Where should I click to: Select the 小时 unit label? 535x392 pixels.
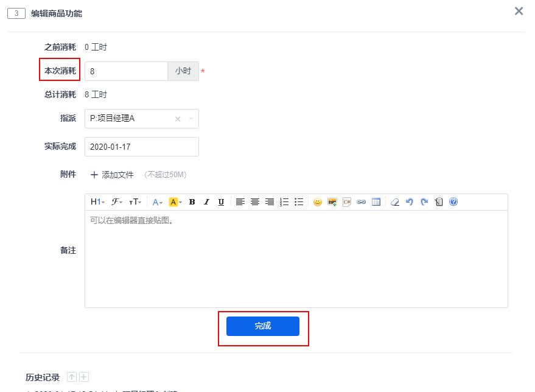coord(183,71)
